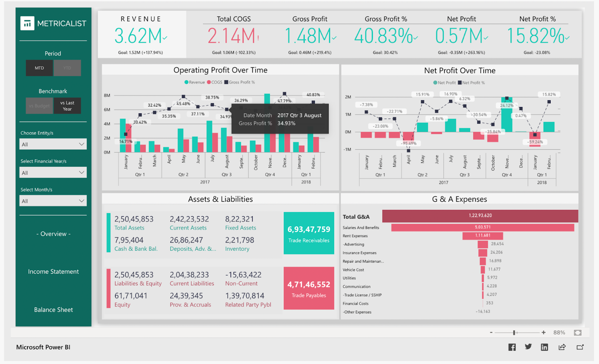This screenshot has width=599, height=364.
Task: Expand the Select Financial Year/s dropdown
Action: click(53, 172)
